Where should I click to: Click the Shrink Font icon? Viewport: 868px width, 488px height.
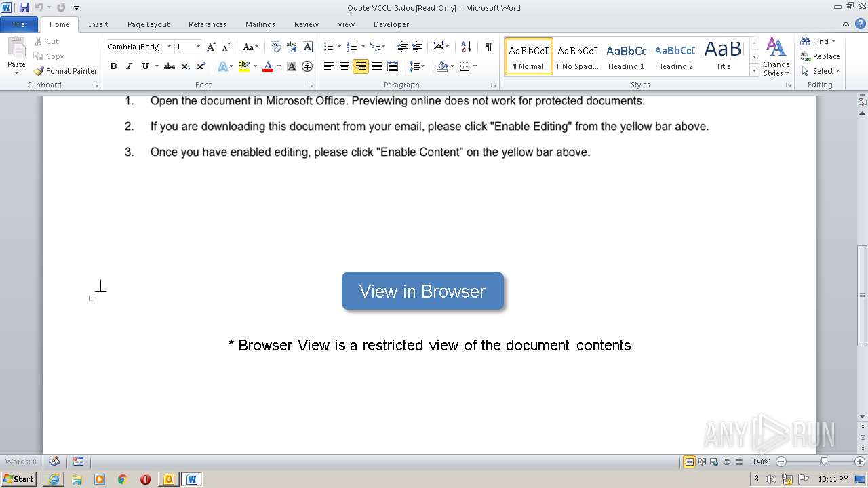(x=226, y=47)
